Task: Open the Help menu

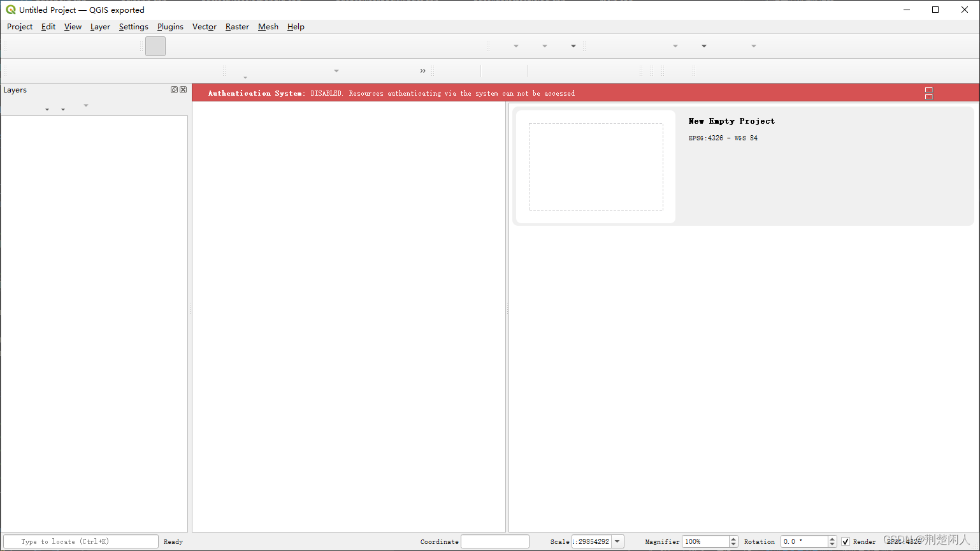Action: tap(296, 27)
